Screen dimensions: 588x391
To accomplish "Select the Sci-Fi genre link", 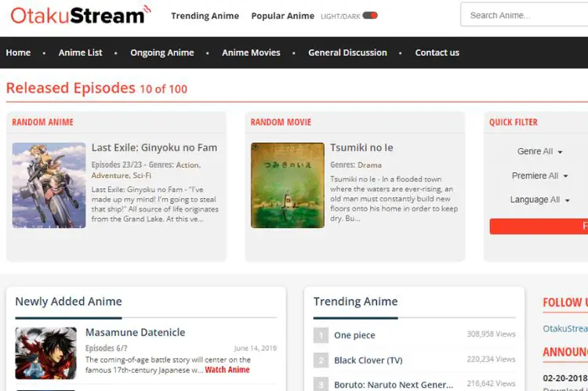I will [142, 176].
